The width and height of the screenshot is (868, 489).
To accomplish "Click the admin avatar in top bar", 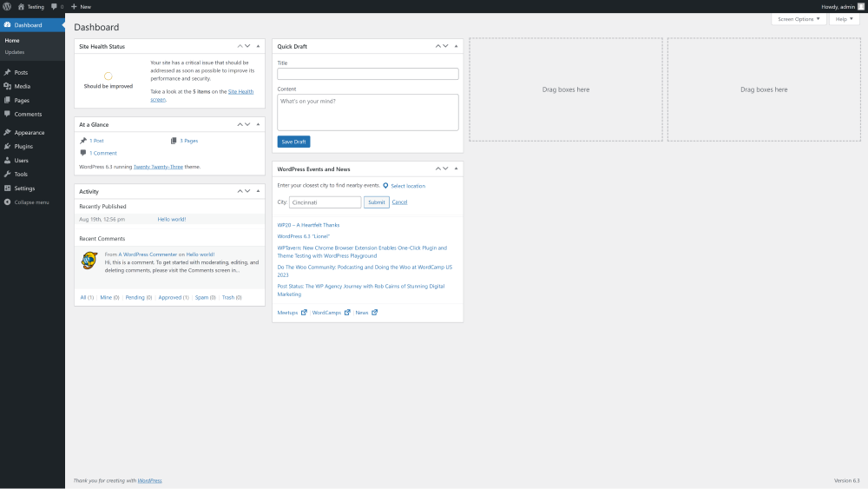I will pyautogui.click(x=861, y=7).
